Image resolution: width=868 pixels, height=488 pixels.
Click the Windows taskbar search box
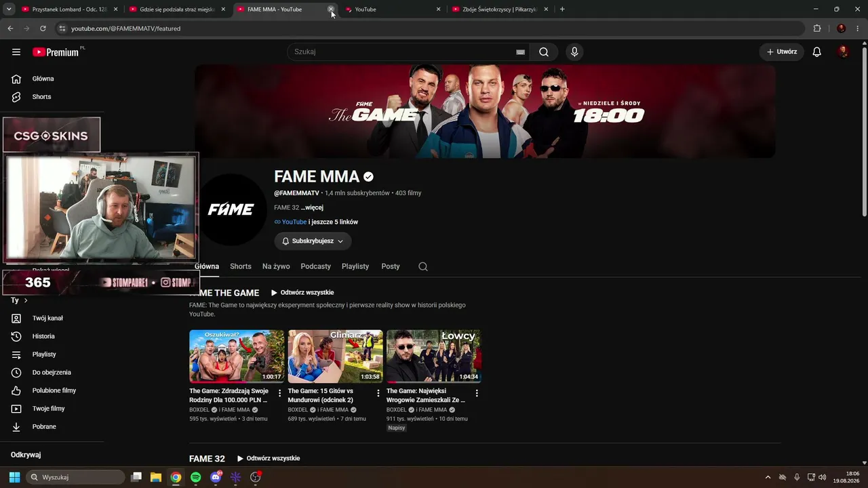pos(75,477)
